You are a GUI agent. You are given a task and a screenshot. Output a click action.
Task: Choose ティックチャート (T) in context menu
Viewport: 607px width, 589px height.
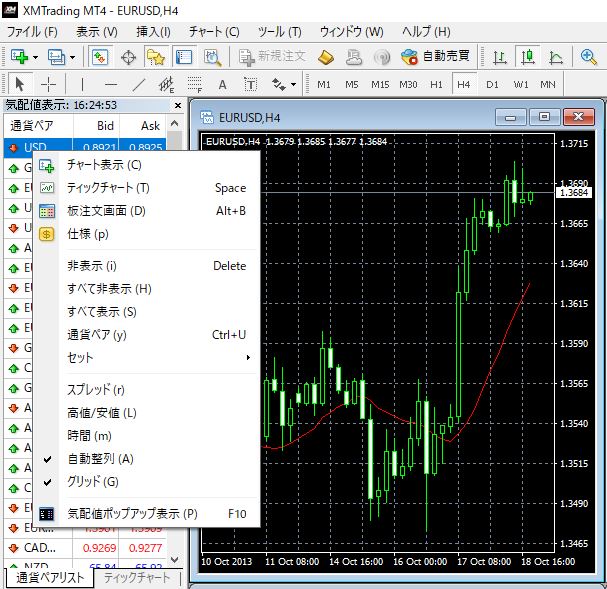coord(146,188)
